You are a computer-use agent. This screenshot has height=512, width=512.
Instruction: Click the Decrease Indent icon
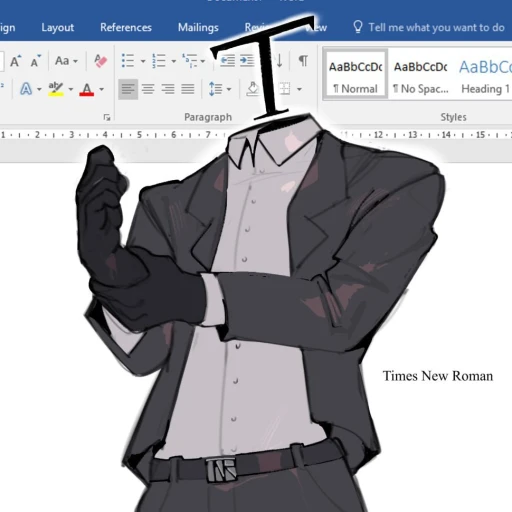228,61
